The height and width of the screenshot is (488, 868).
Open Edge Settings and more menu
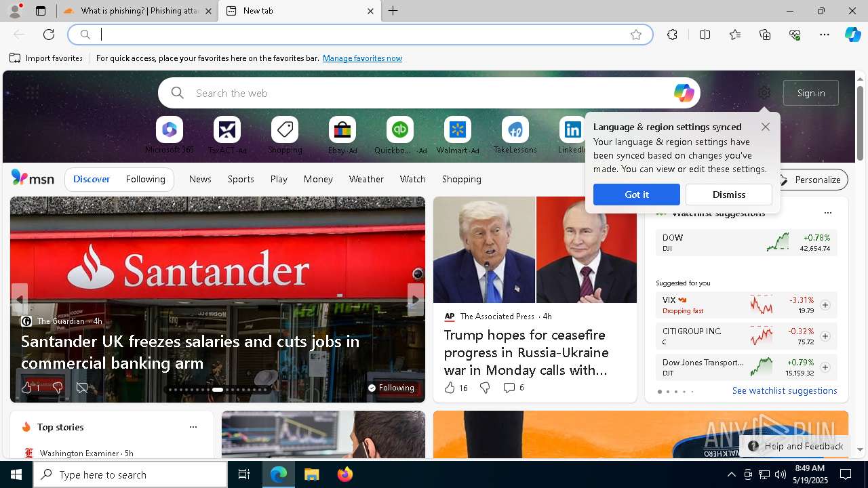[x=825, y=35]
